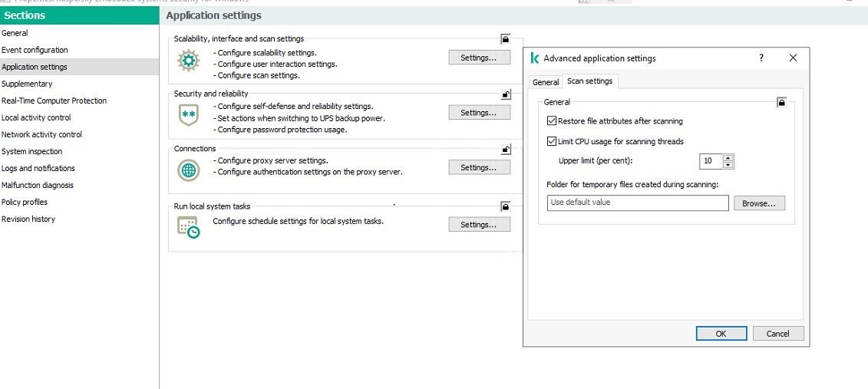Increase the CPU upper limit with the up arrow

[728, 157]
